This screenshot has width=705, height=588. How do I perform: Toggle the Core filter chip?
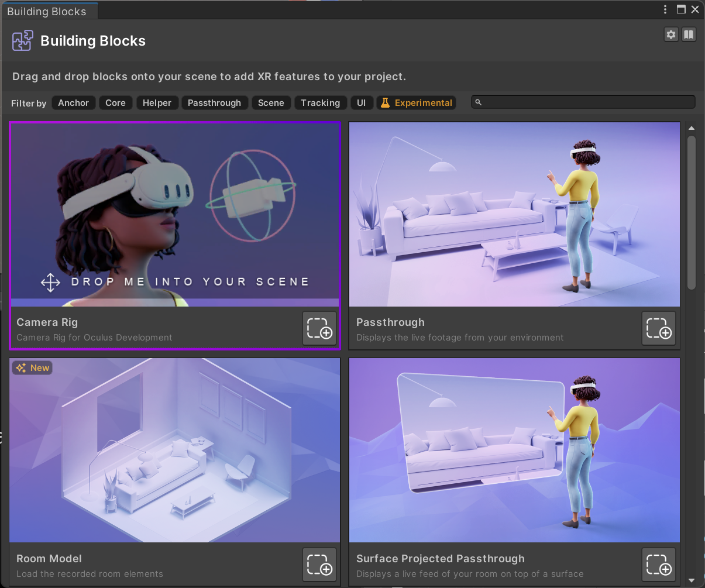point(115,102)
